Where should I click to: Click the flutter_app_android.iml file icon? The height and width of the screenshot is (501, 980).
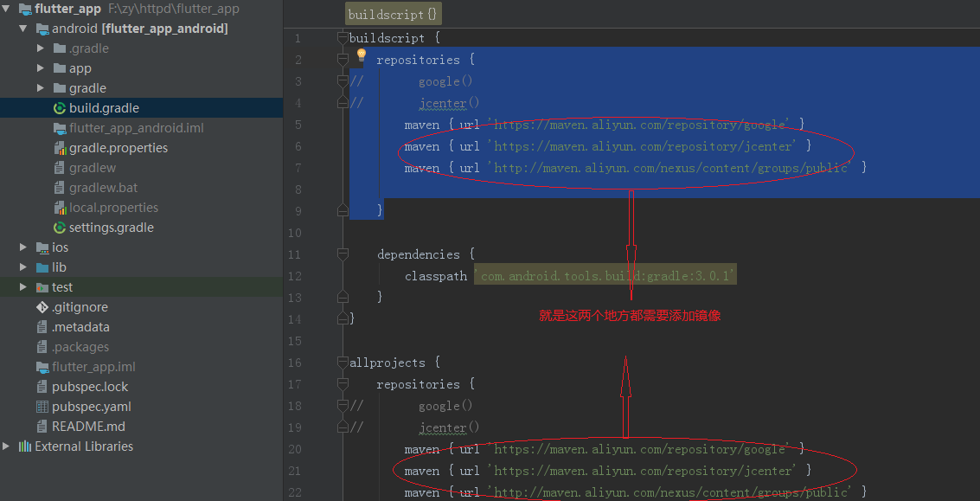(60, 128)
